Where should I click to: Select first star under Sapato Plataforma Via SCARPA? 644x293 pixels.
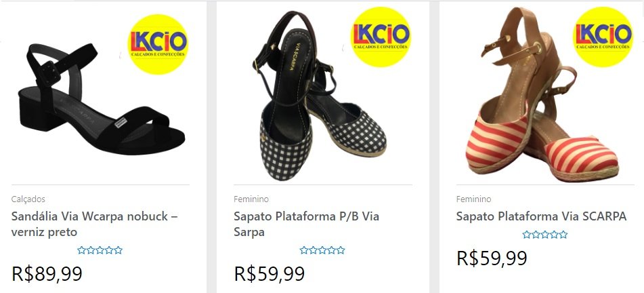[x=527, y=235]
